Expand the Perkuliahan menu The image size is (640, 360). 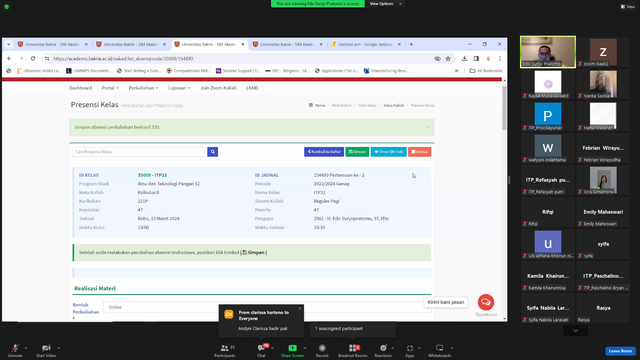[x=143, y=88]
